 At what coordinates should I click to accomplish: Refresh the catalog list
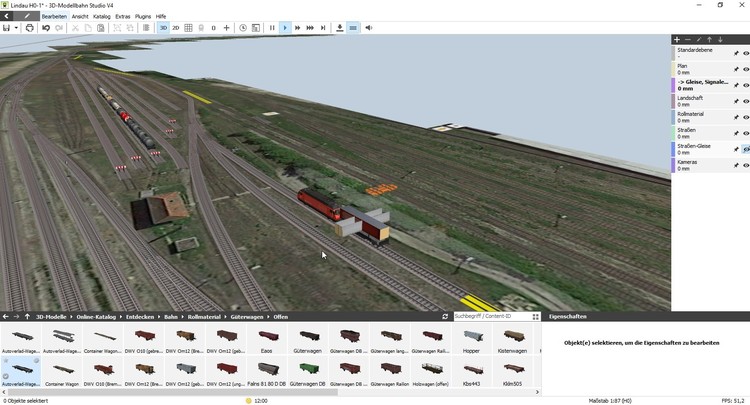(445, 317)
